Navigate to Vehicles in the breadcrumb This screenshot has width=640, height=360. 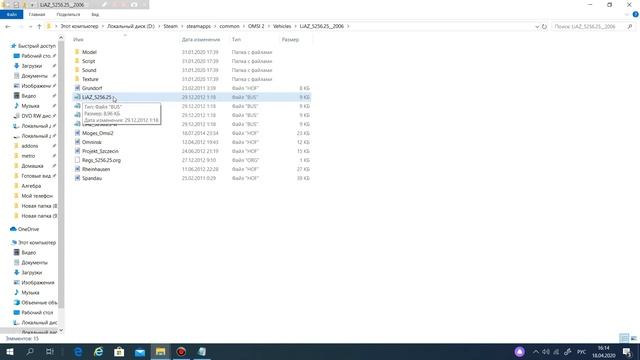282,26
